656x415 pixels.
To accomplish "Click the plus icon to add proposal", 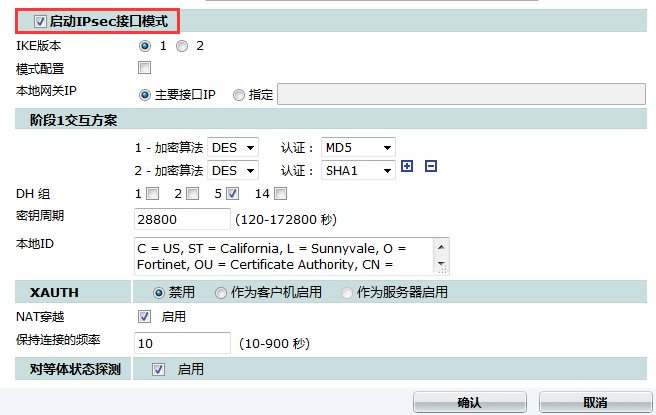I will (x=407, y=167).
